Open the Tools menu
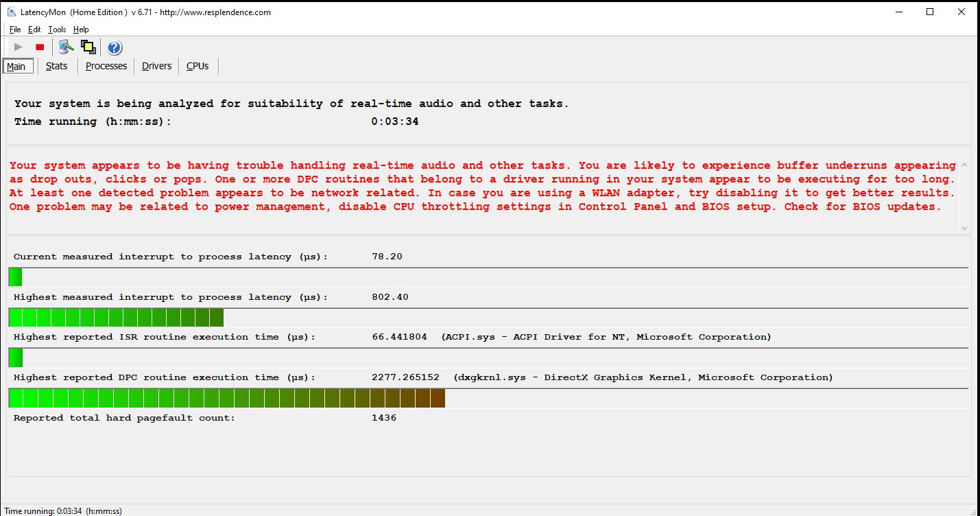 click(x=57, y=30)
